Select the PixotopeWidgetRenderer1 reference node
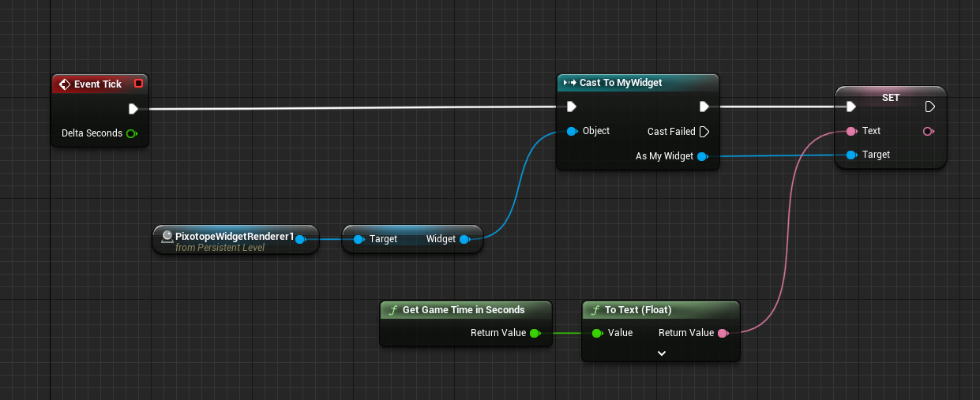 pos(234,238)
